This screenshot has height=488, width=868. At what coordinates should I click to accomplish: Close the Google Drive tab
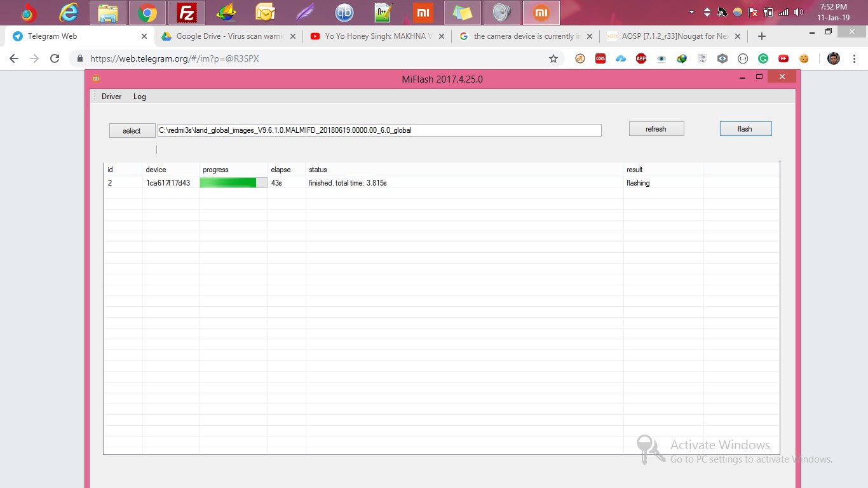[293, 36]
